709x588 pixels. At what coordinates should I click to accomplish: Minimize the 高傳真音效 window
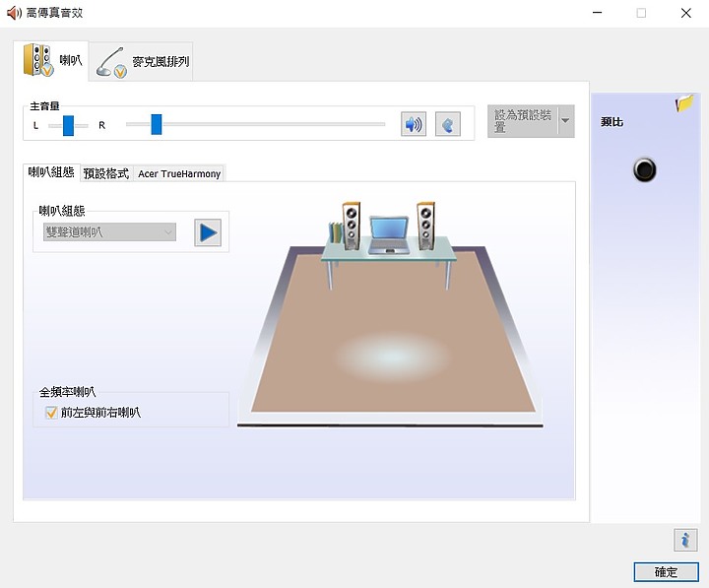click(x=598, y=13)
